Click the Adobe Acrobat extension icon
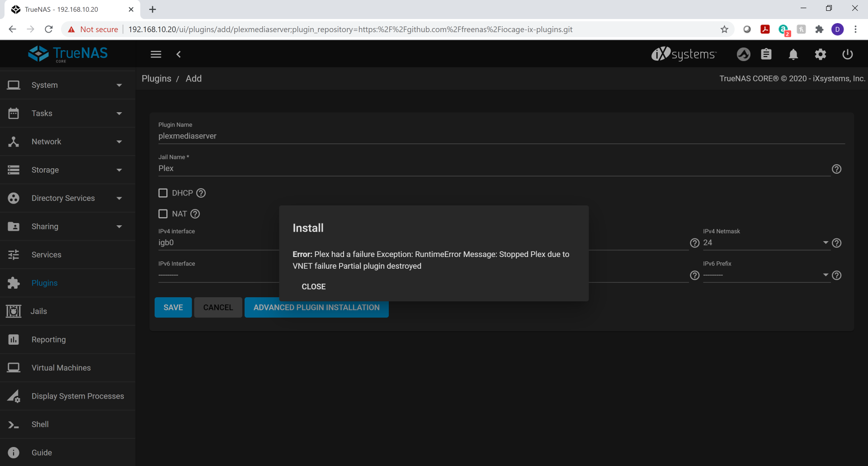This screenshot has height=466, width=868. pyautogui.click(x=765, y=29)
